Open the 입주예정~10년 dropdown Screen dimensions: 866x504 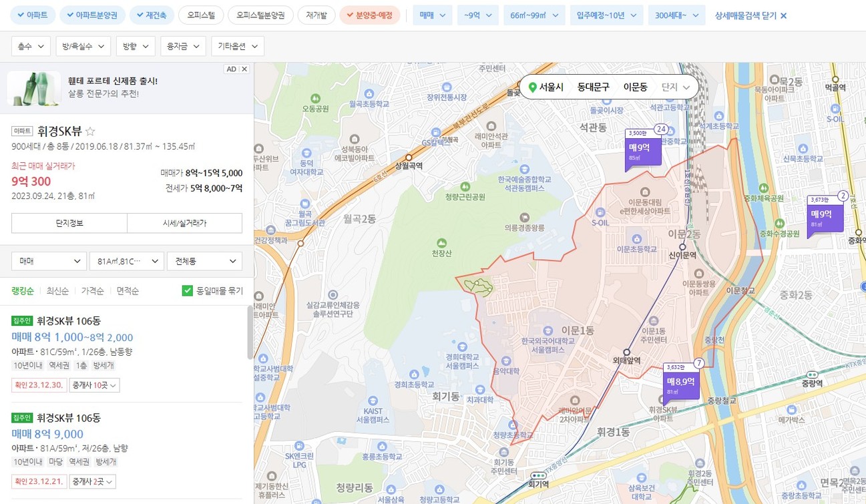tap(607, 15)
